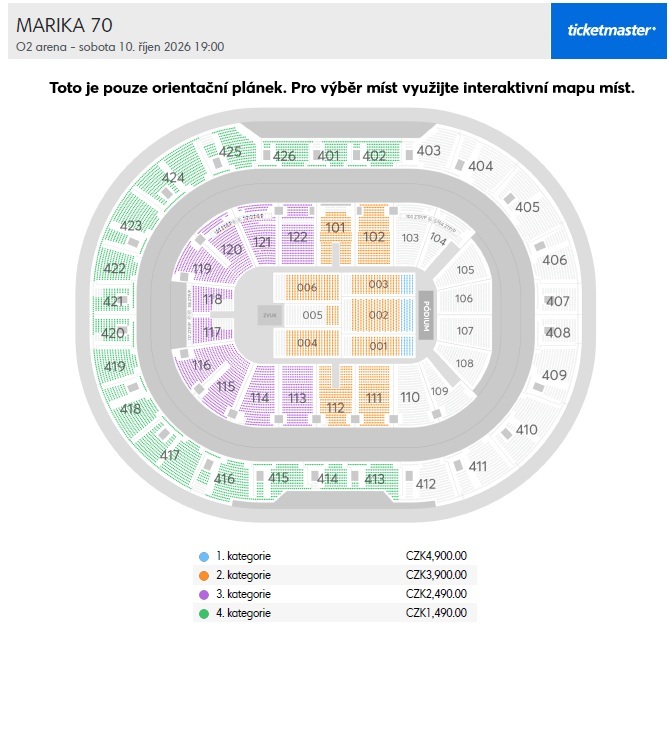
Task: Click the Ticketmaster logo
Action: click(611, 31)
